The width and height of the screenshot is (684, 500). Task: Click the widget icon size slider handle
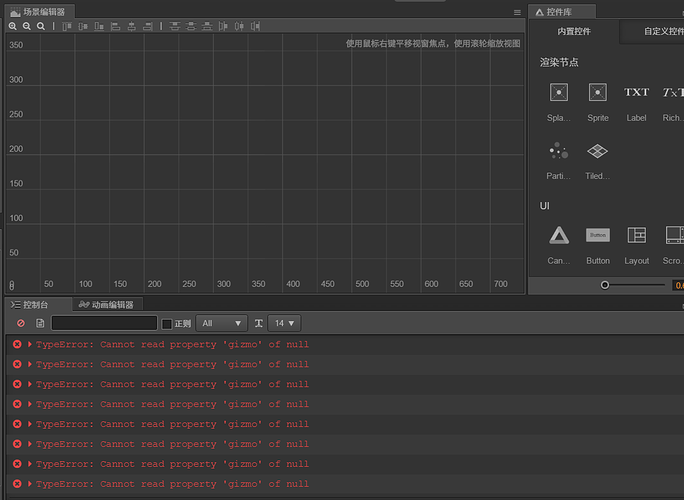click(x=605, y=285)
